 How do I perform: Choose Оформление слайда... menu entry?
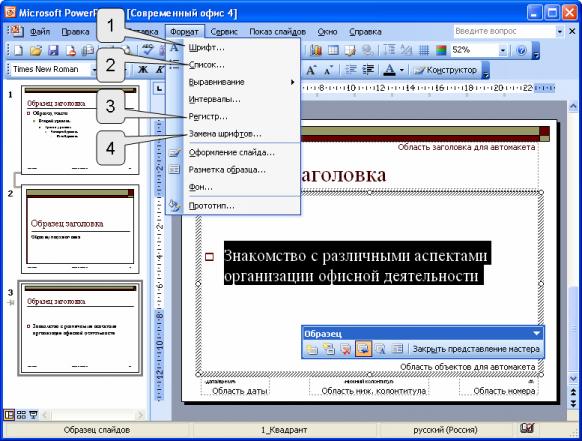(x=233, y=152)
